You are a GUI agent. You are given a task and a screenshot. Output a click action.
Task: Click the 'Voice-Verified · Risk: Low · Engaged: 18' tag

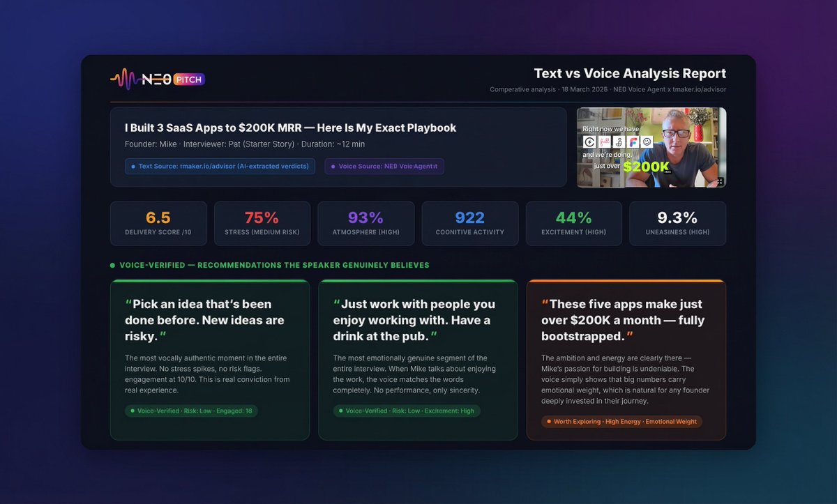coord(191,411)
